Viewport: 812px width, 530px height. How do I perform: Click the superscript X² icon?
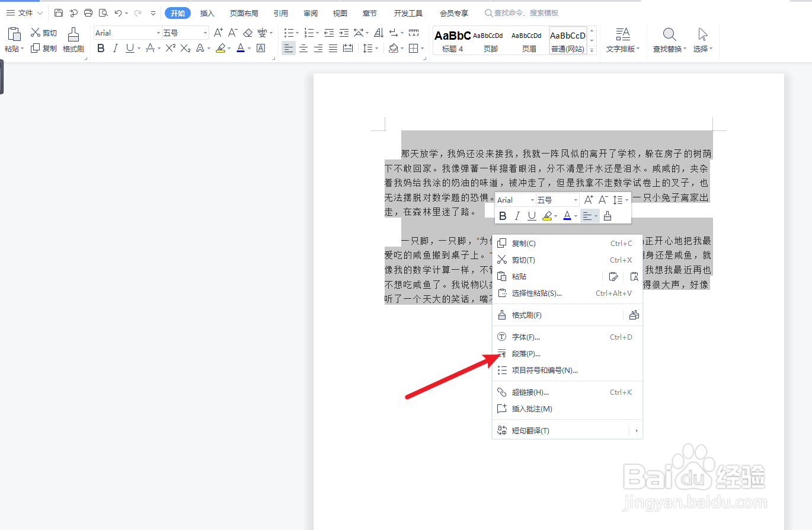coord(171,48)
